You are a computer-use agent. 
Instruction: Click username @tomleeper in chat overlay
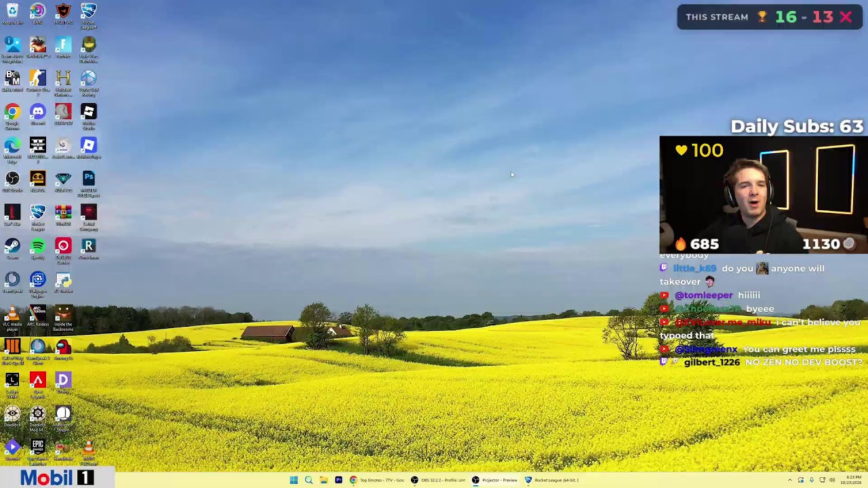point(703,295)
